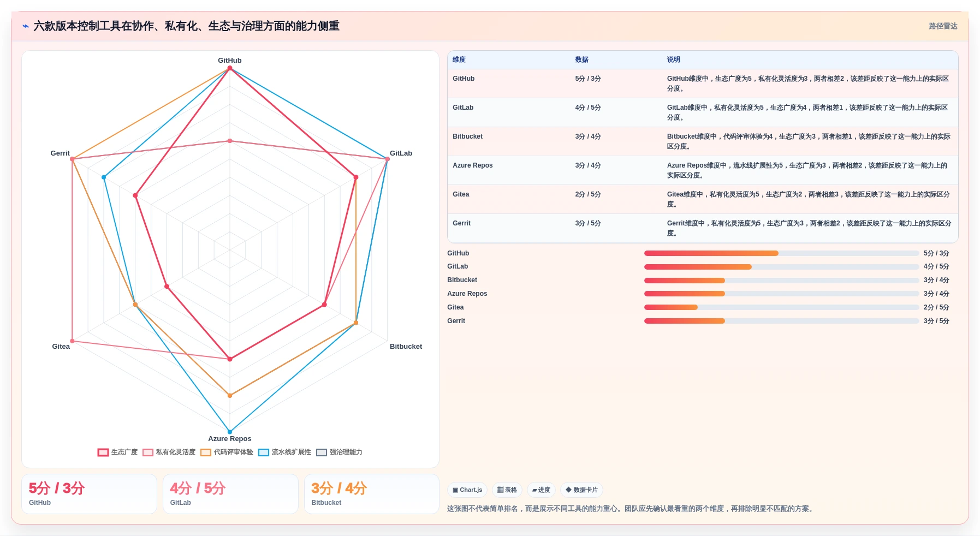
Task: Click the Azure Repos progress bar
Action: [x=782, y=294]
